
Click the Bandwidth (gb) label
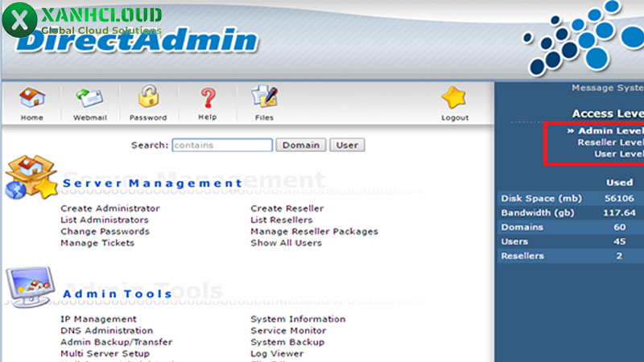tap(538, 212)
